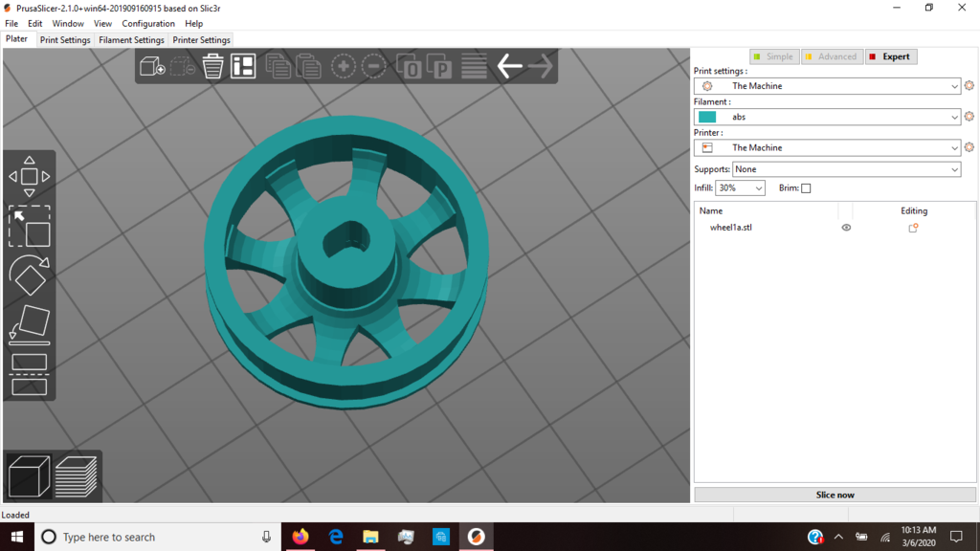Click the Windows search field
This screenshot has width=980, height=551.
[x=144, y=537]
